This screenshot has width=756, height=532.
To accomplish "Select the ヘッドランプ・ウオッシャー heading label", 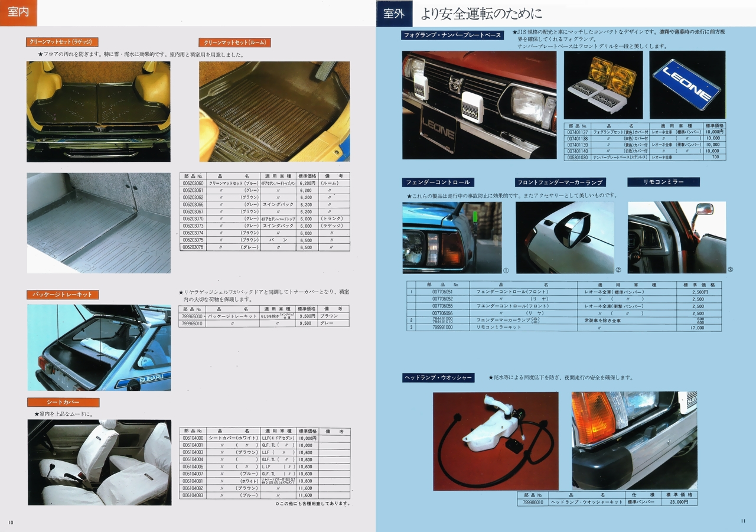I will tap(438, 378).
